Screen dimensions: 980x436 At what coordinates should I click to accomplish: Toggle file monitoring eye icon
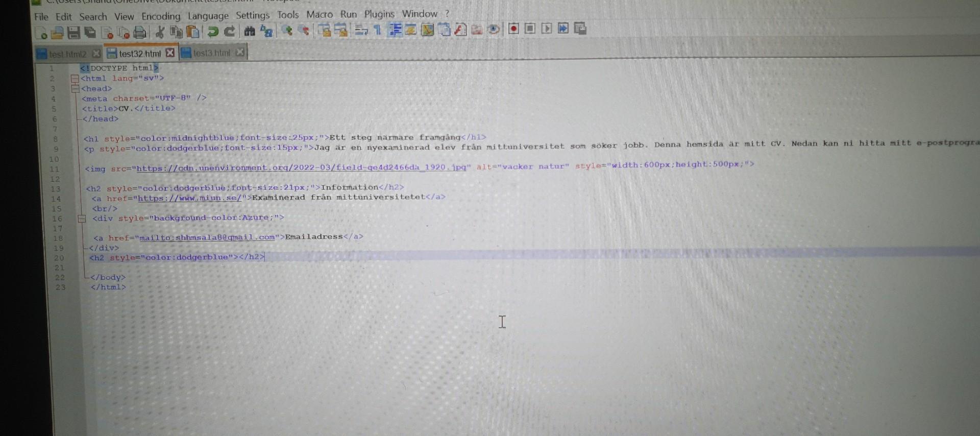(x=493, y=29)
